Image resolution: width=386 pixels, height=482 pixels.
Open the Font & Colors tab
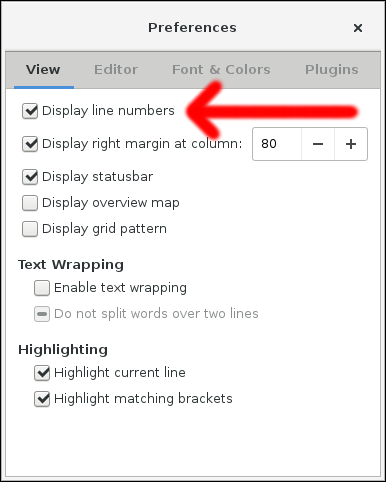pos(221,70)
